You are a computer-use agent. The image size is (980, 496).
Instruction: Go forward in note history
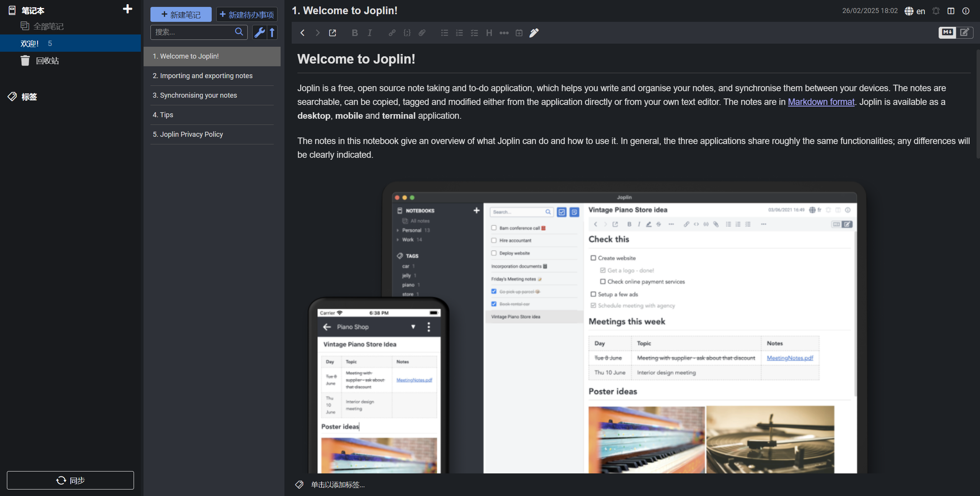(317, 33)
